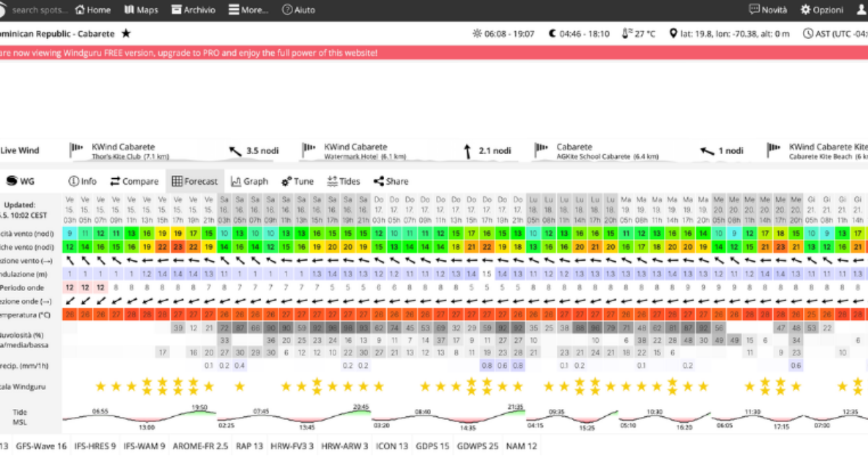Click the Windguru logo icon

2,10
